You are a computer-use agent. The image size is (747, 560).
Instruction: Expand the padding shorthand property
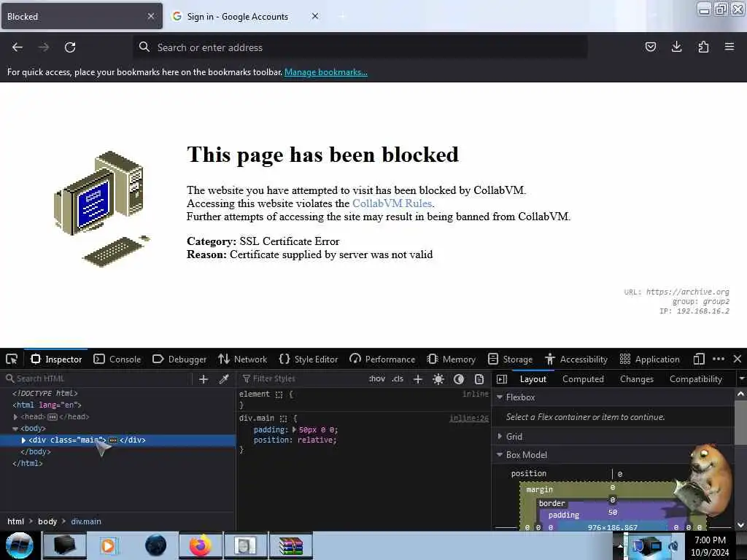(294, 429)
